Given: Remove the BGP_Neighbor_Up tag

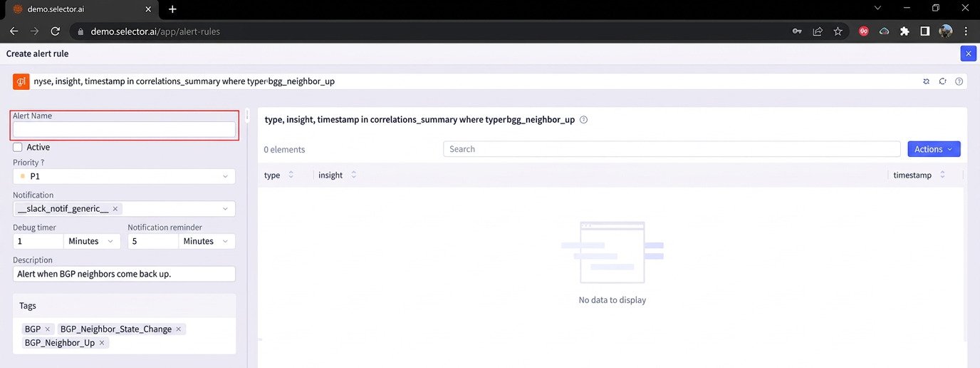Looking at the screenshot, I should 102,343.
